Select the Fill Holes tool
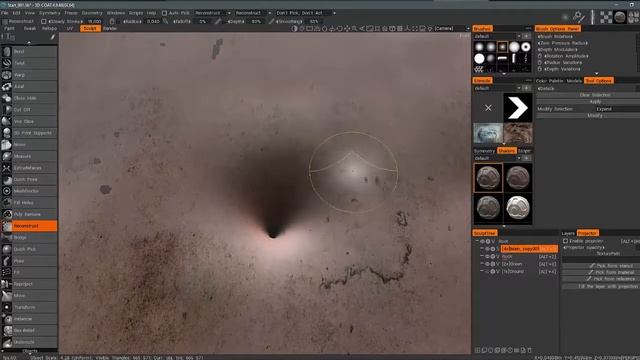Screen dimensions: 640x360 click(29, 203)
